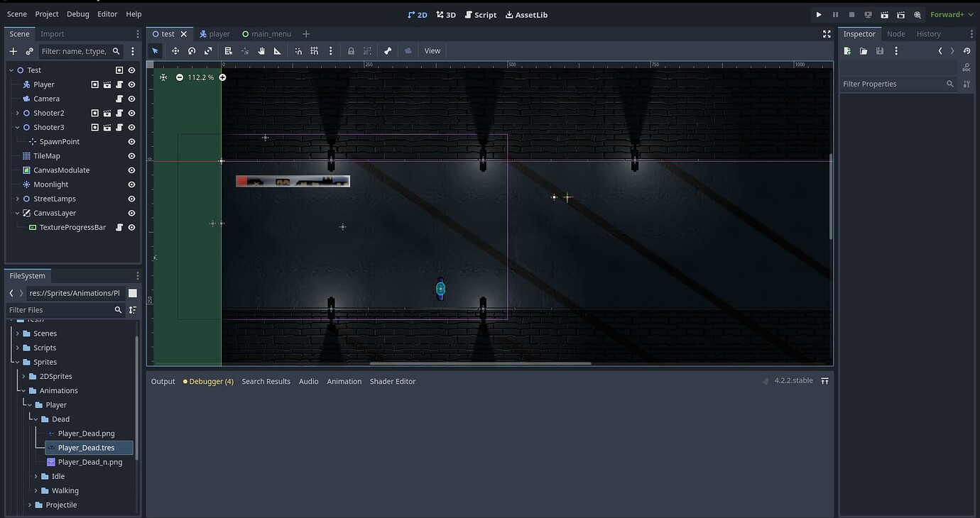Toggle visibility of the TextureProgressBar node
This screenshot has height=518, width=980.
coord(131,227)
